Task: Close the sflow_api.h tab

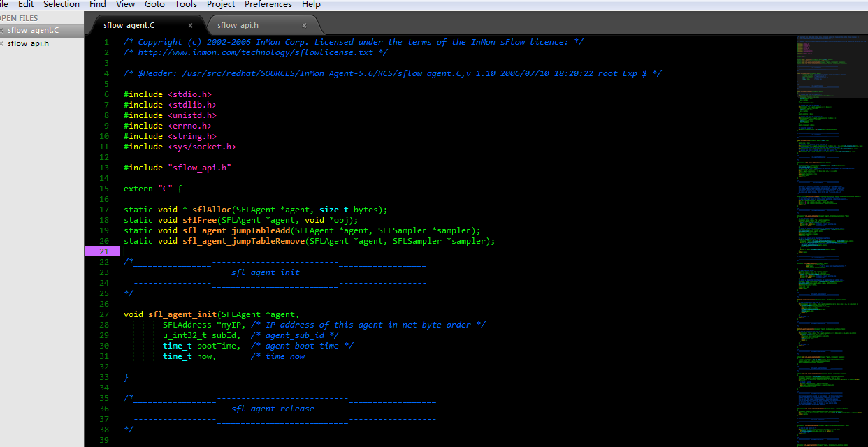Action: 304,25
